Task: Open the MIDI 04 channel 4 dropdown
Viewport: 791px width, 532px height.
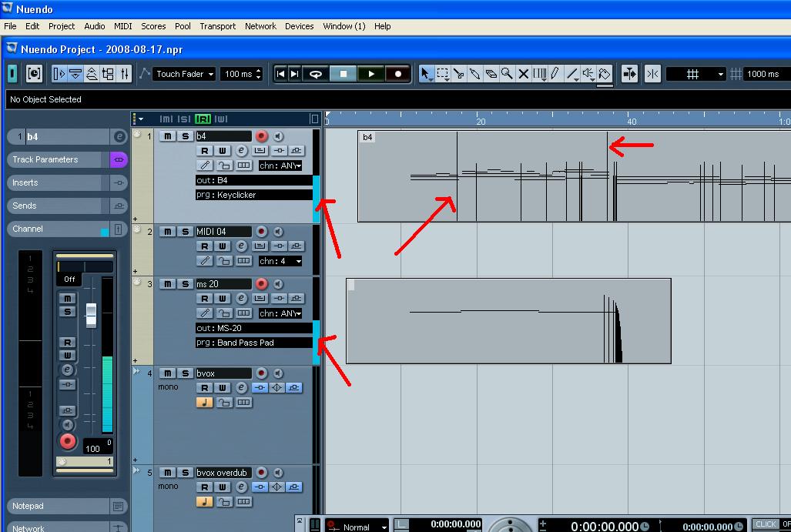Action: tap(280, 261)
